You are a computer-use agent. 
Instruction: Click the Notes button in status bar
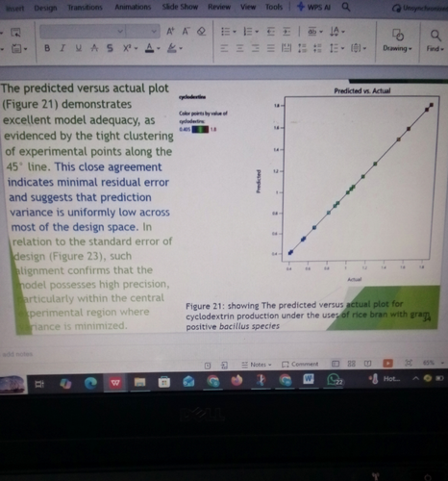point(257,365)
